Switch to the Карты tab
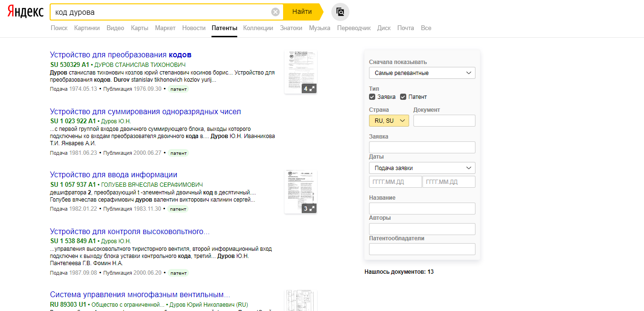The width and height of the screenshot is (644, 311). click(140, 28)
